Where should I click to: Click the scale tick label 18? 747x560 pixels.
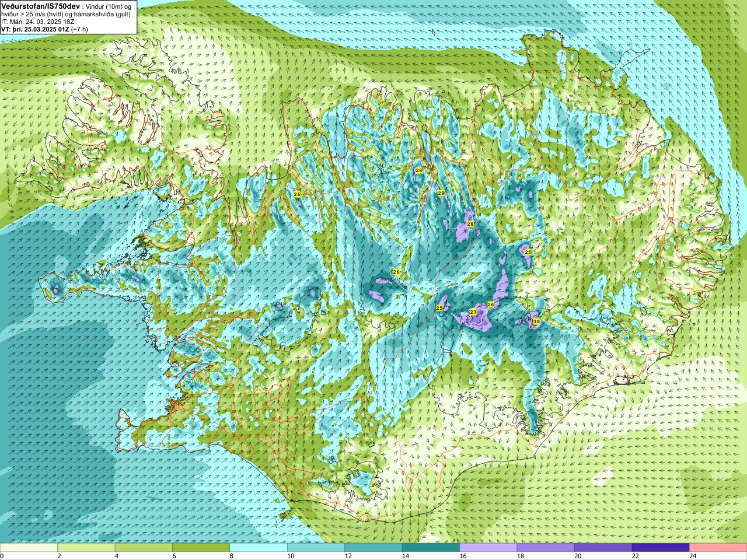coord(520,556)
